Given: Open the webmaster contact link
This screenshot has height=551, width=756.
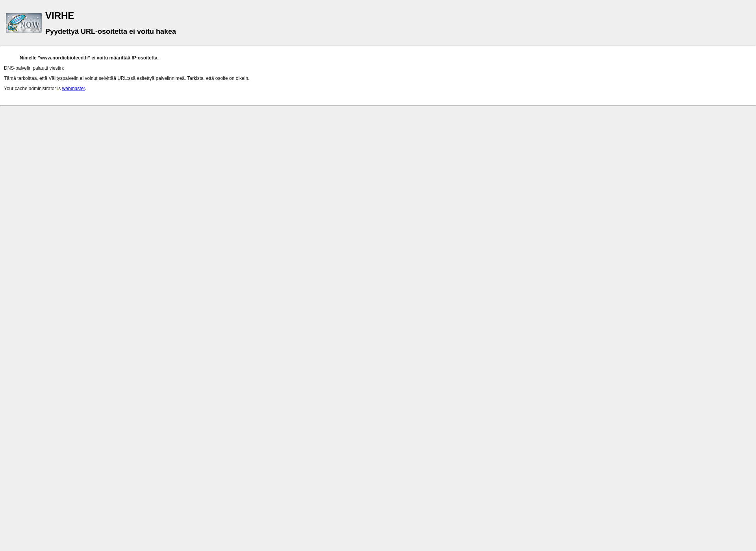Looking at the screenshot, I should tap(73, 88).
